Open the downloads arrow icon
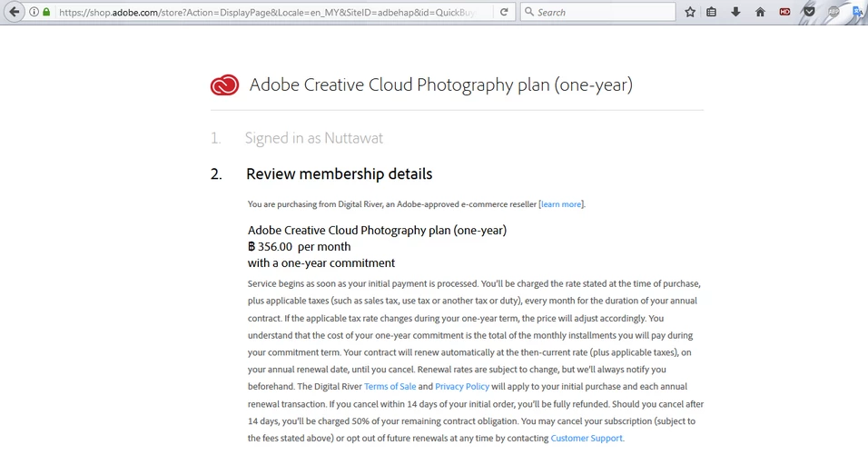Image resolution: width=868 pixels, height=455 pixels. (x=735, y=12)
